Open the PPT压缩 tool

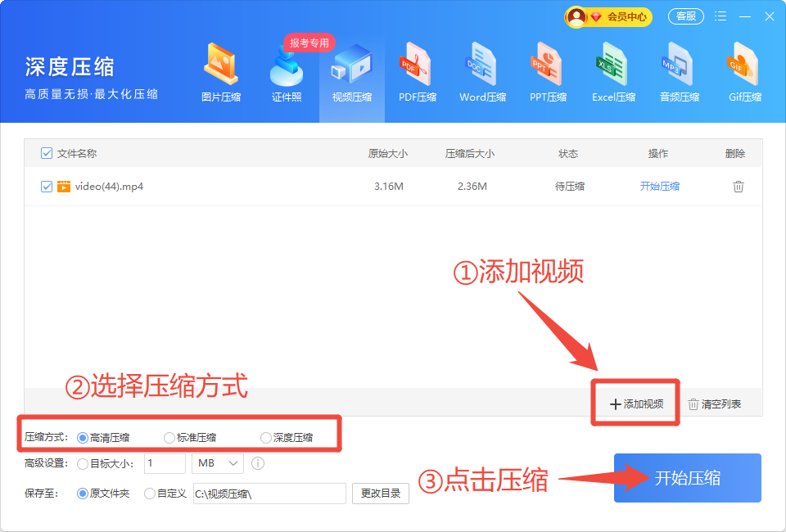coord(548,75)
